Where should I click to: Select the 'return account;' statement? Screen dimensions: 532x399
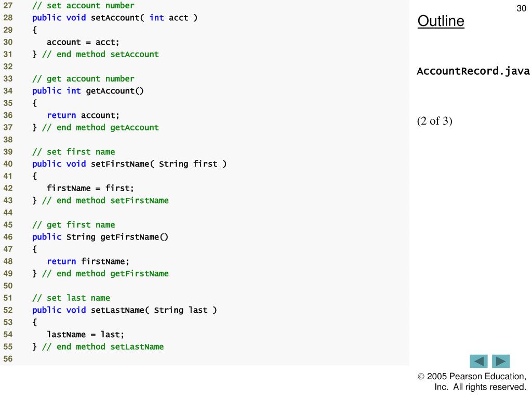pos(83,115)
